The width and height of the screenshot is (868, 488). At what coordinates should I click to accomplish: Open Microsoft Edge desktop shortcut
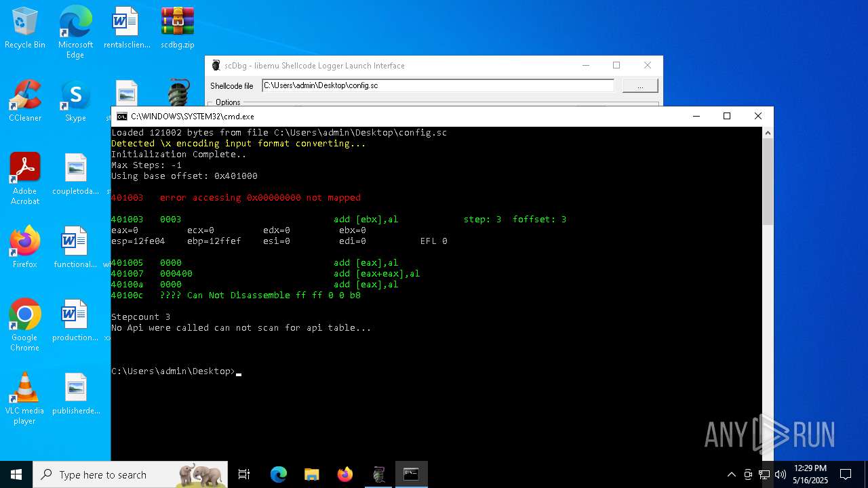click(75, 32)
